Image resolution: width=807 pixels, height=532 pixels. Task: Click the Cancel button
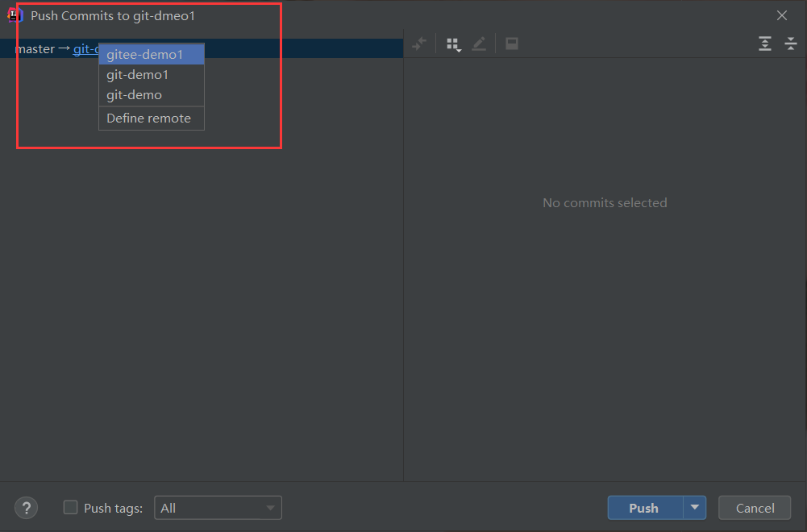pos(755,508)
